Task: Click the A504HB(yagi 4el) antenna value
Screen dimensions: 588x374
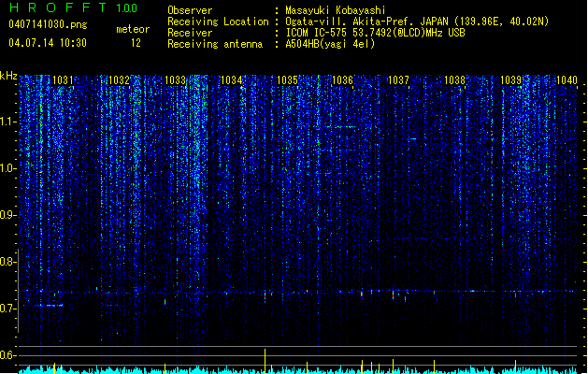Action: (x=330, y=44)
